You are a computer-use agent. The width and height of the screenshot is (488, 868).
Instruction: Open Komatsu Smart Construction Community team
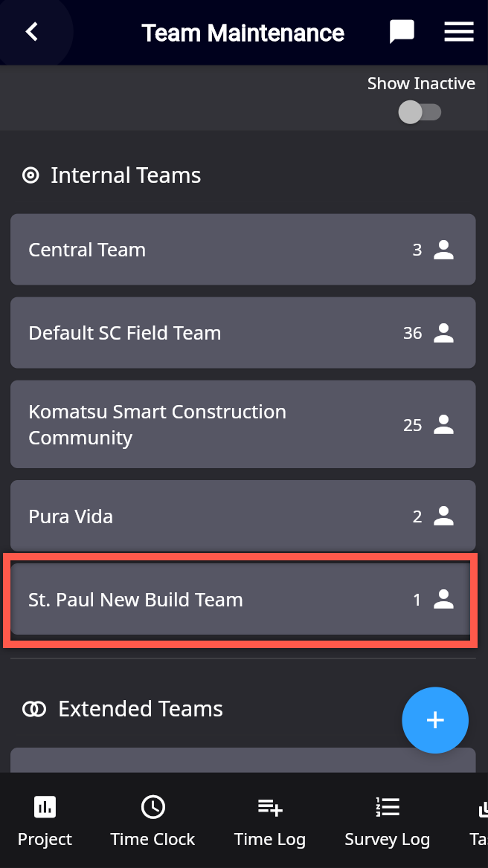pyautogui.click(x=243, y=424)
